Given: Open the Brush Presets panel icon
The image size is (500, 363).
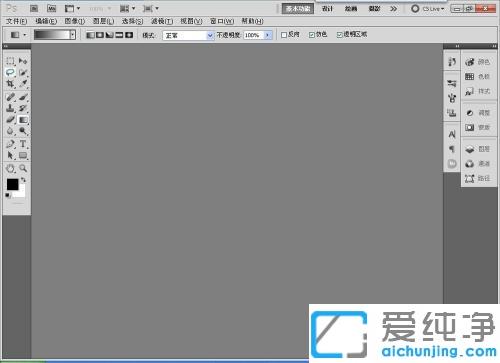Looking at the screenshot, I should pos(452,83).
